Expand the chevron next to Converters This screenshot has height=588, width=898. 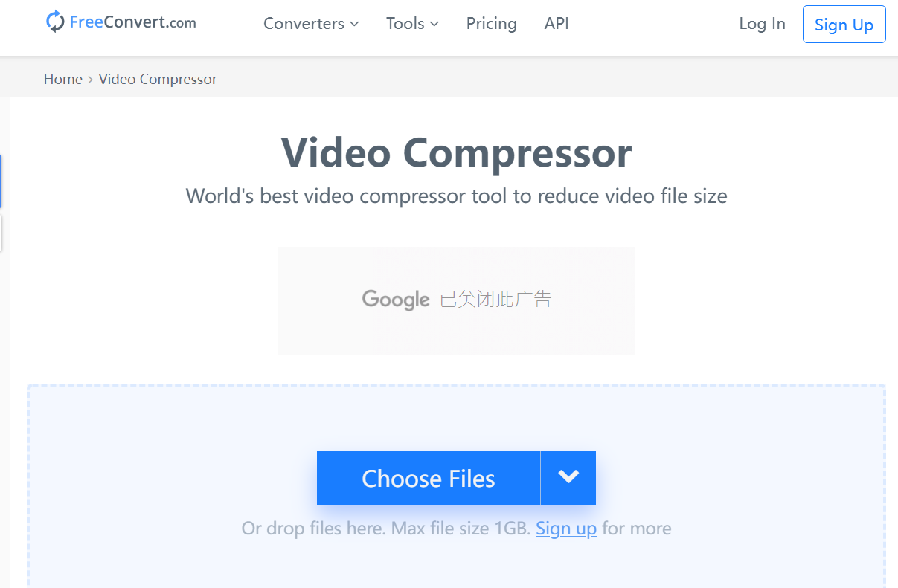point(354,24)
